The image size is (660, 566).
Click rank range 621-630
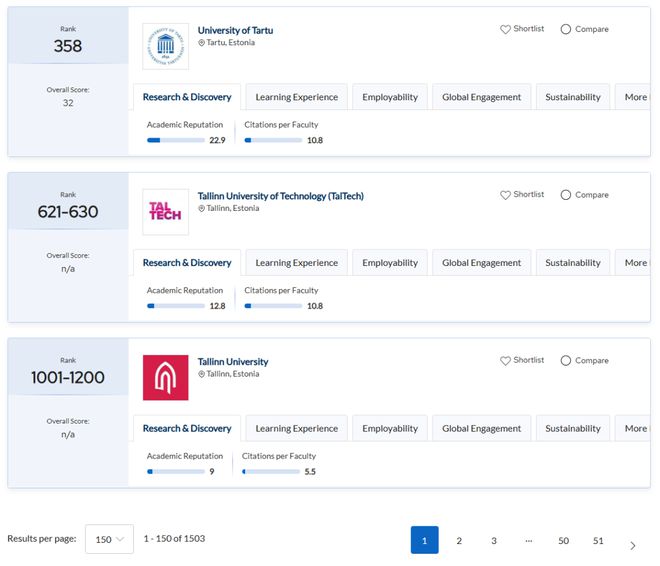(x=68, y=211)
